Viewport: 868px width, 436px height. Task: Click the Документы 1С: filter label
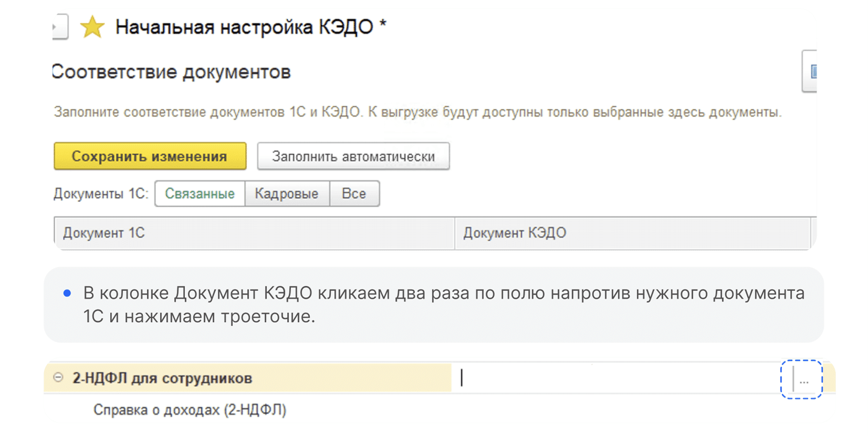click(101, 193)
